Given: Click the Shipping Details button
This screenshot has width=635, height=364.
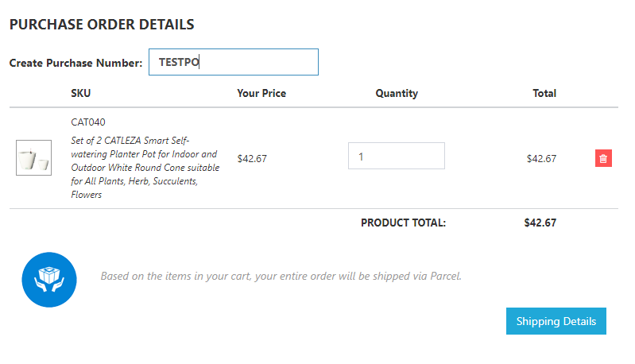Looking at the screenshot, I should point(556,321).
